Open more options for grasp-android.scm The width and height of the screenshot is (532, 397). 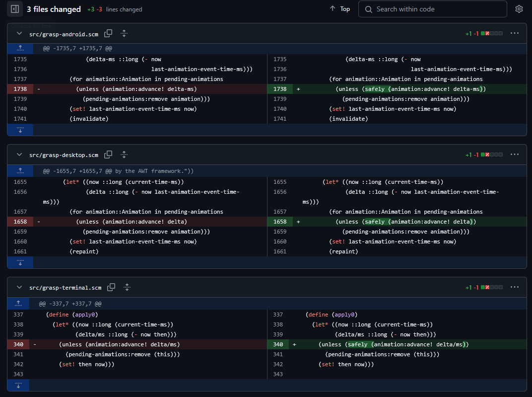[x=514, y=33]
